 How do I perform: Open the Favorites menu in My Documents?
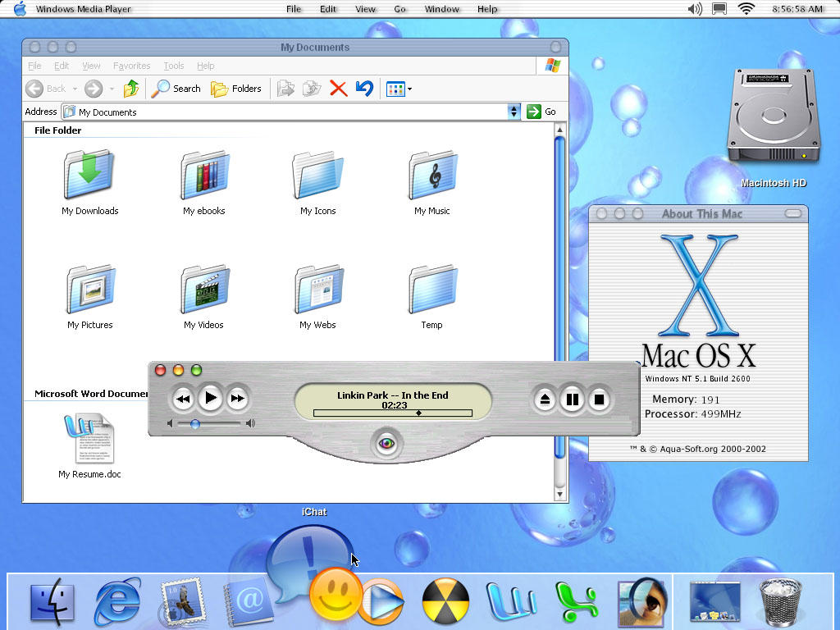click(131, 66)
